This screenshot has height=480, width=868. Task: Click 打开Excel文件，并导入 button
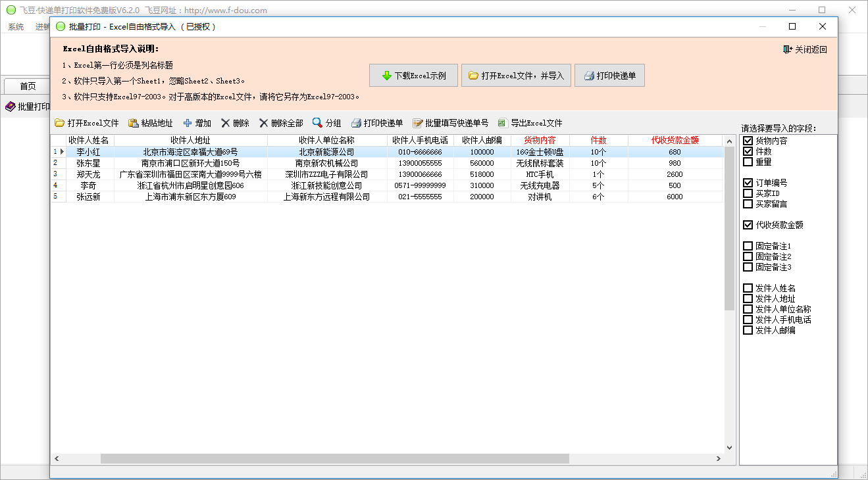click(515, 76)
